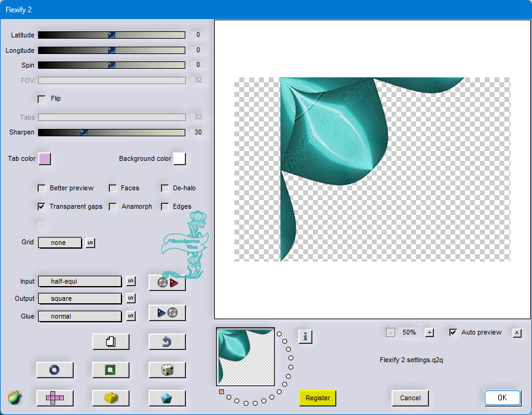Image resolution: width=532 pixels, height=415 pixels.
Task: Click the yellow Register button
Action: coord(318,398)
